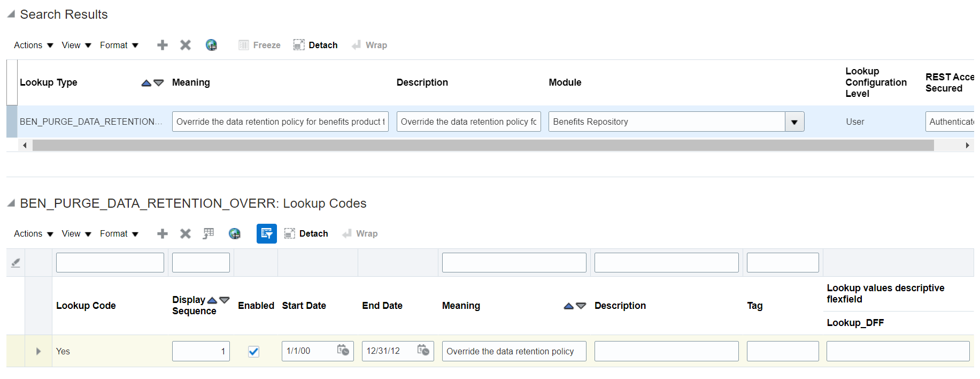Collapse the Search Results section
980x379 pixels.
click(x=11, y=14)
